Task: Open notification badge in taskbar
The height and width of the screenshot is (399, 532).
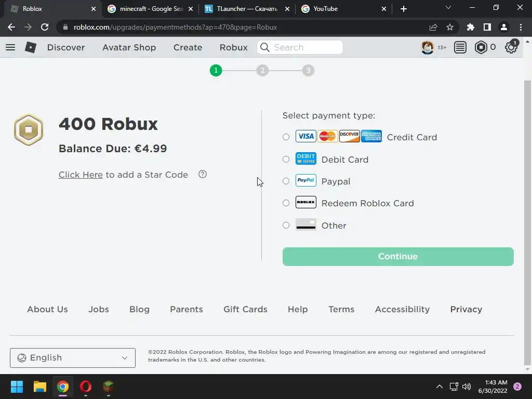Action: click(x=517, y=387)
